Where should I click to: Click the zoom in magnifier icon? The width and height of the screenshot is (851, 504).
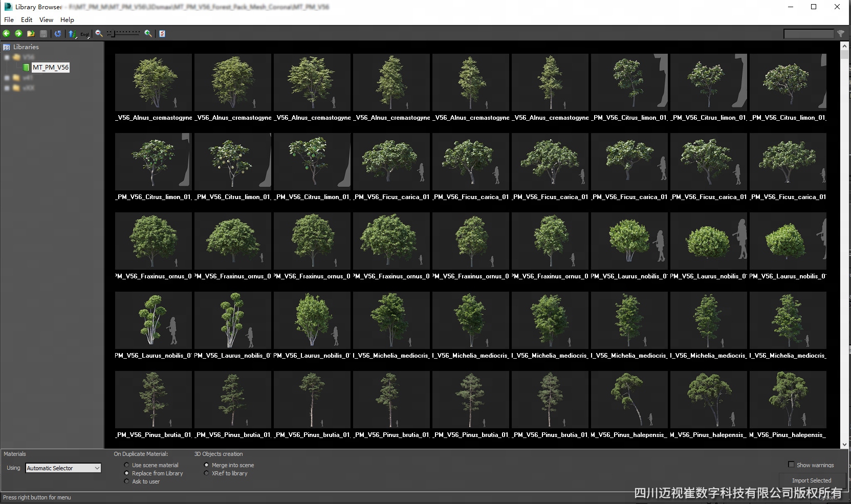tap(148, 34)
